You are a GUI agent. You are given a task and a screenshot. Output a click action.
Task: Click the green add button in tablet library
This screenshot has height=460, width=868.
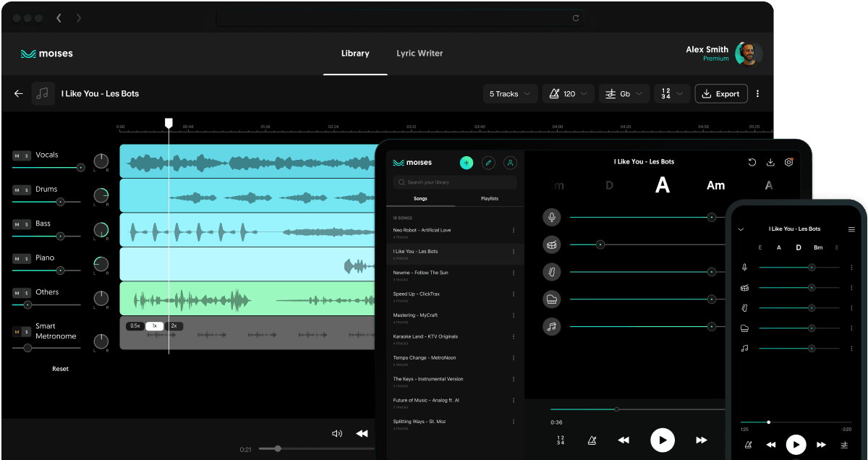click(x=467, y=163)
